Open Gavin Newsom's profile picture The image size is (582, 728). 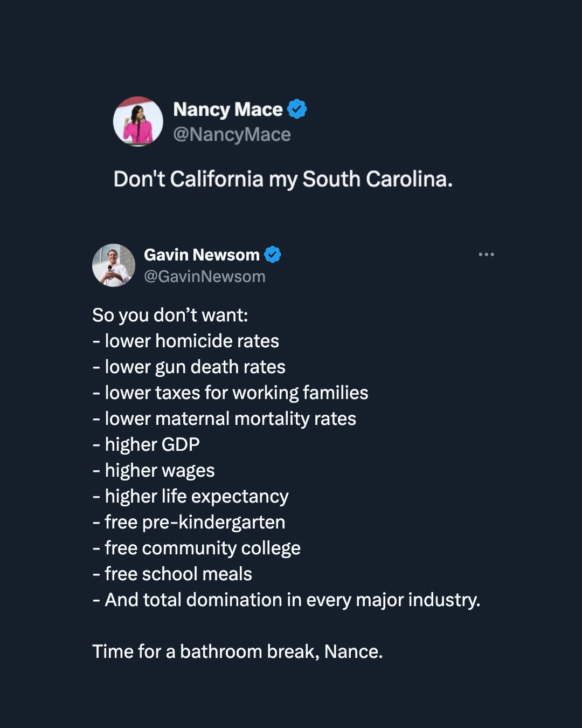coord(114,265)
